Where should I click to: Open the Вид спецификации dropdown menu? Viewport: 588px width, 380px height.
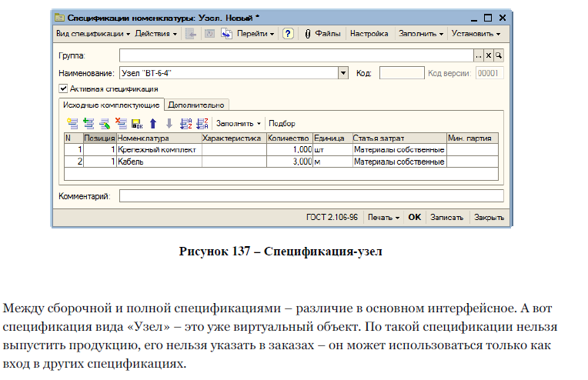click(93, 34)
